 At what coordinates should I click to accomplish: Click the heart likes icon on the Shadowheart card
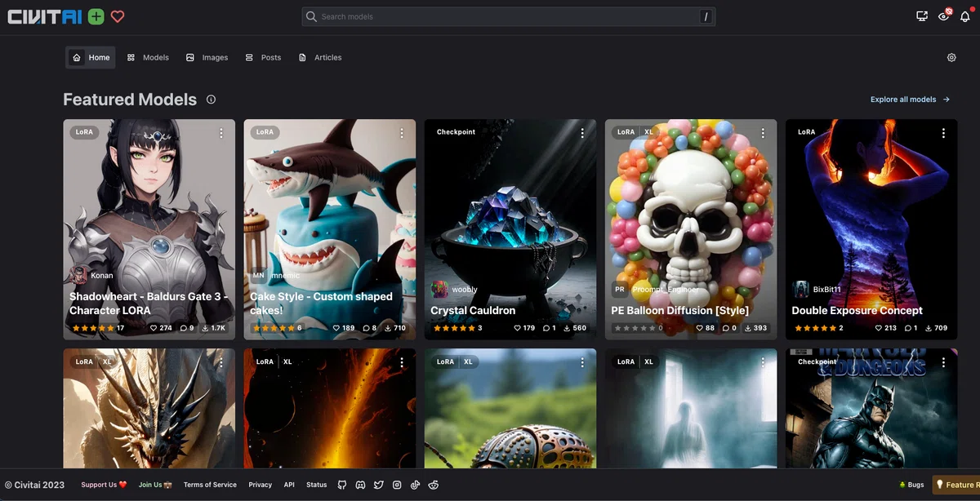click(x=154, y=328)
